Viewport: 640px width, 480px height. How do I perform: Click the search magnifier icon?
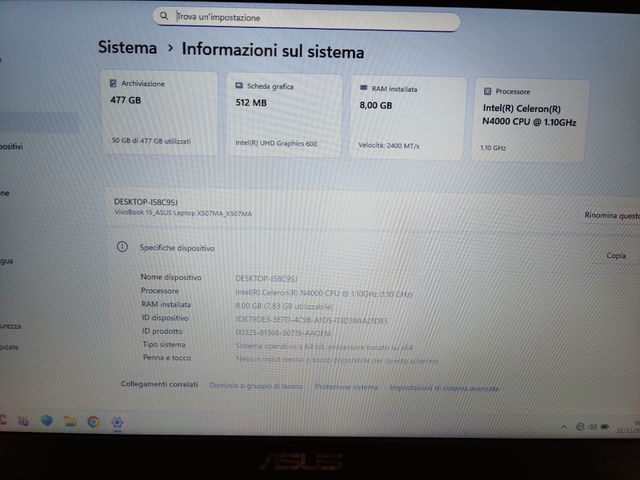click(164, 16)
